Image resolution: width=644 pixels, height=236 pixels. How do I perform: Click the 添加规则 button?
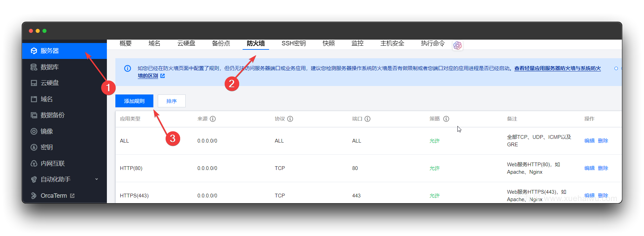point(134,101)
